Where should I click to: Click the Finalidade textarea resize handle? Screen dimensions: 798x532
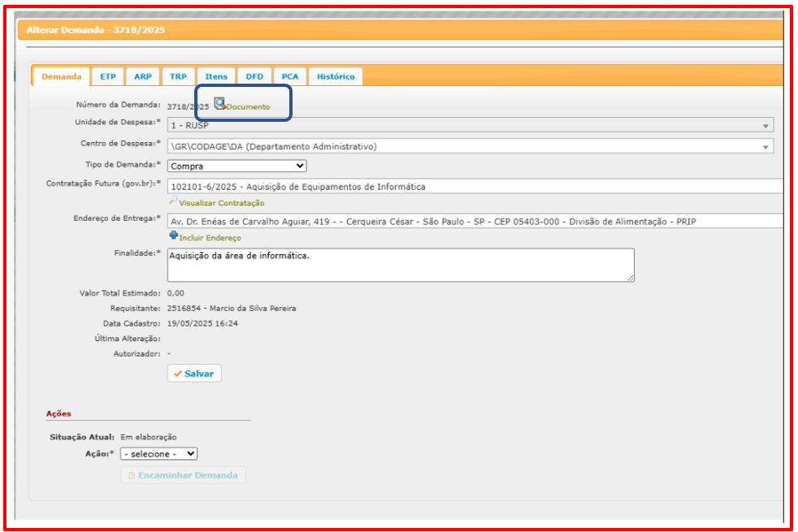tap(631, 278)
